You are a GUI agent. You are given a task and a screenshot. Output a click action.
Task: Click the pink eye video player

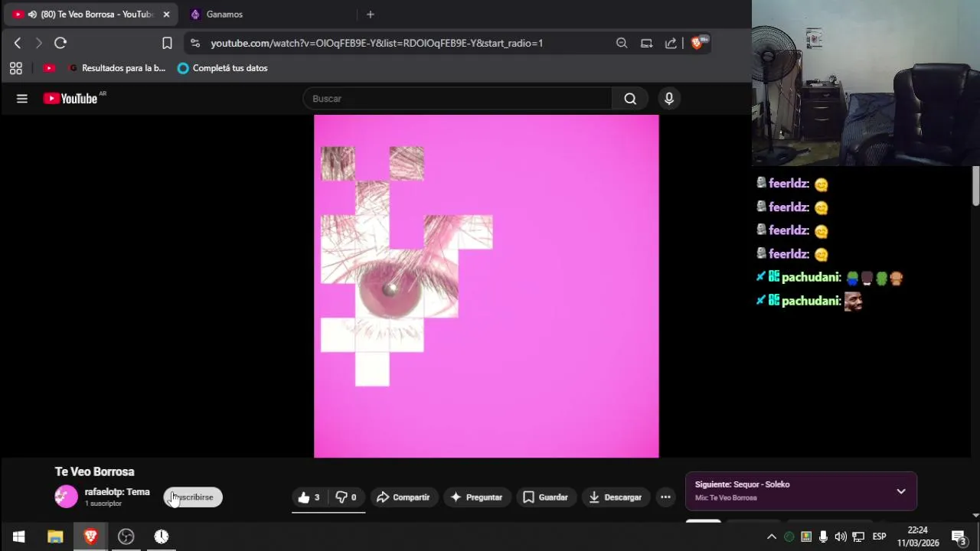click(x=486, y=286)
